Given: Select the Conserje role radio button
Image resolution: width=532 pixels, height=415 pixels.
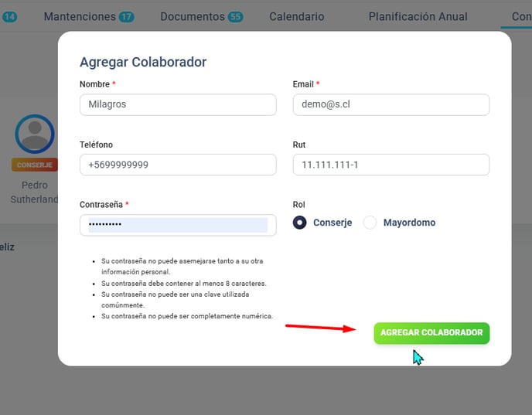Looking at the screenshot, I should coord(299,223).
